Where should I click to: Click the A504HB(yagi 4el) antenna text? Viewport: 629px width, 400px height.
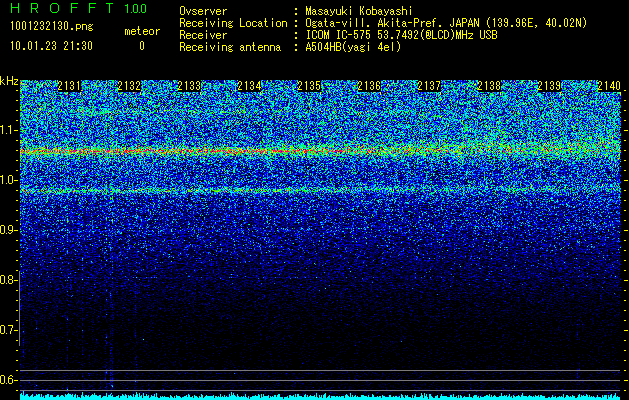(x=353, y=47)
